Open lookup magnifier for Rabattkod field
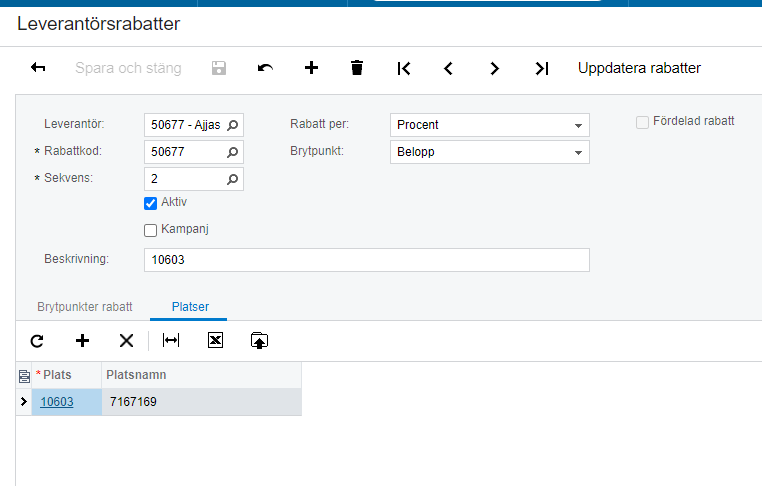 coord(233,152)
